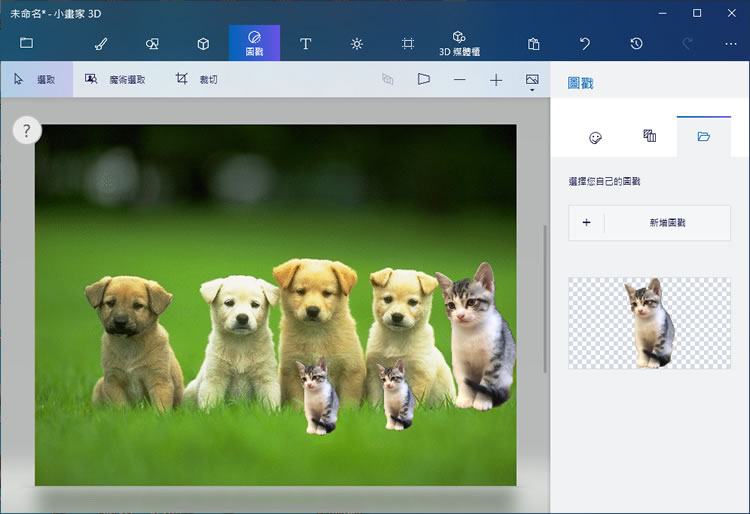Minimize the Paint 3D window
Image resolution: width=750 pixels, height=514 pixels.
pos(662,13)
